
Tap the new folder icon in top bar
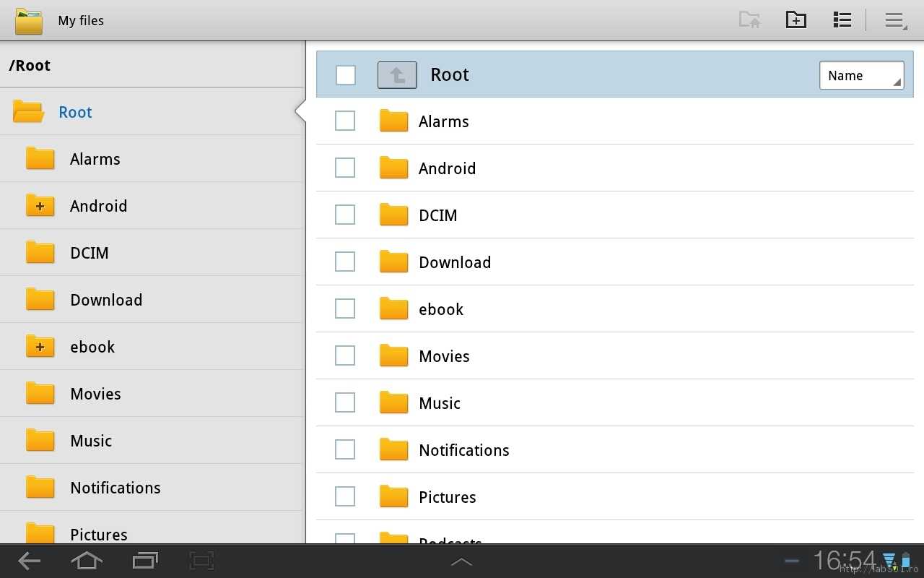(796, 20)
